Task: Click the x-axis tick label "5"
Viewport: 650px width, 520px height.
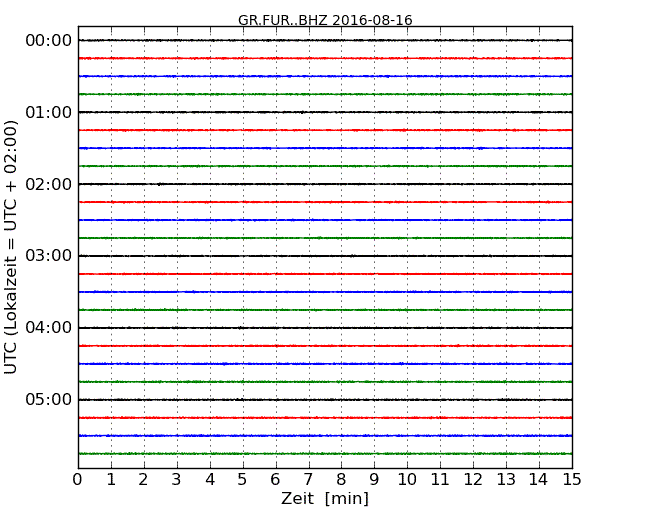Action: point(242,480)
